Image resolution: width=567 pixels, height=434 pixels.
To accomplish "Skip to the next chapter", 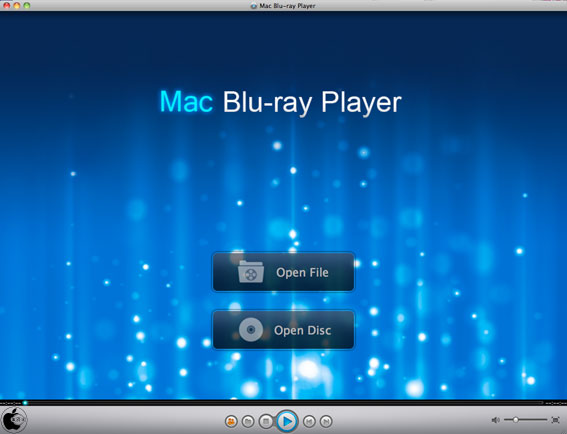I will (326, 421).
